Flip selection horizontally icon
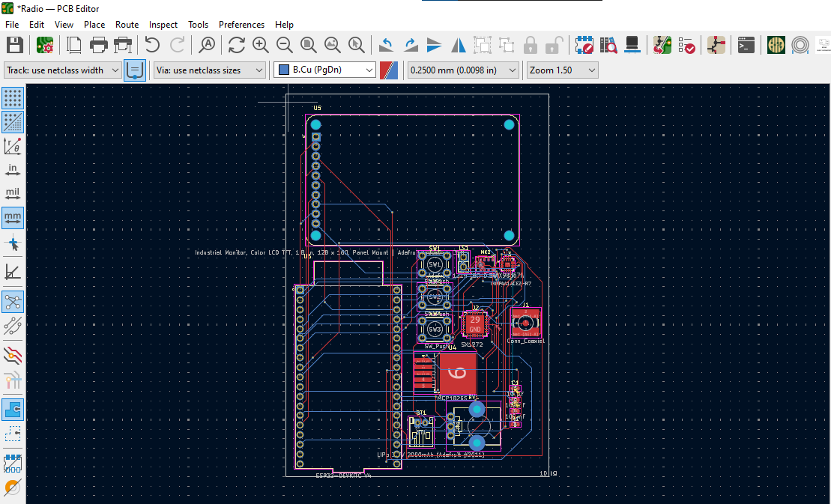Screen dimensions: 831x504 (x=459, y=45)
